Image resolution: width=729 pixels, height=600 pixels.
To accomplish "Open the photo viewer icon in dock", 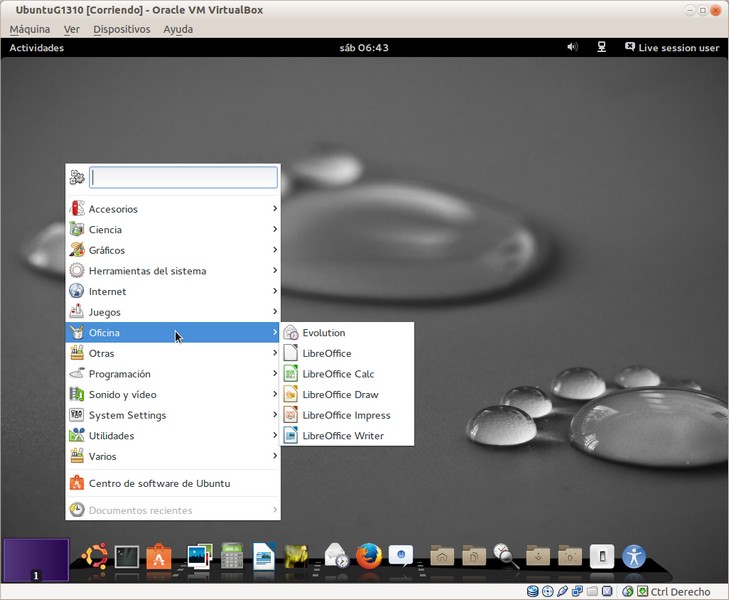I will [x=199, y=556].
